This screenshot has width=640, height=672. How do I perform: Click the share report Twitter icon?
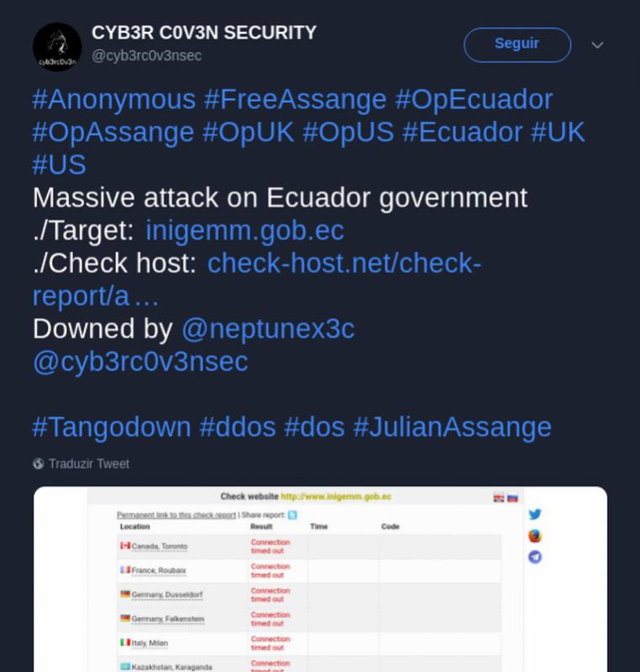click(292, 515)
